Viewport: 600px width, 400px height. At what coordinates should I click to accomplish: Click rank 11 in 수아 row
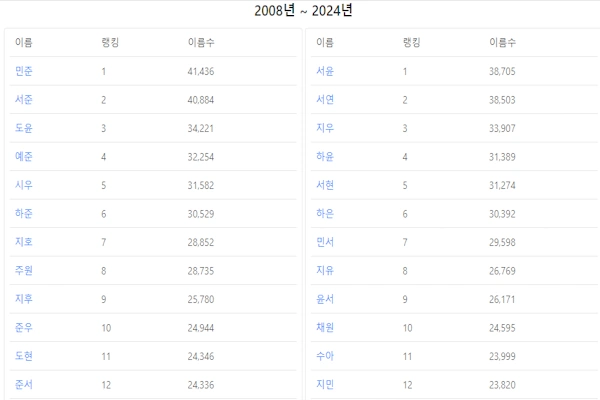(407, 356)
